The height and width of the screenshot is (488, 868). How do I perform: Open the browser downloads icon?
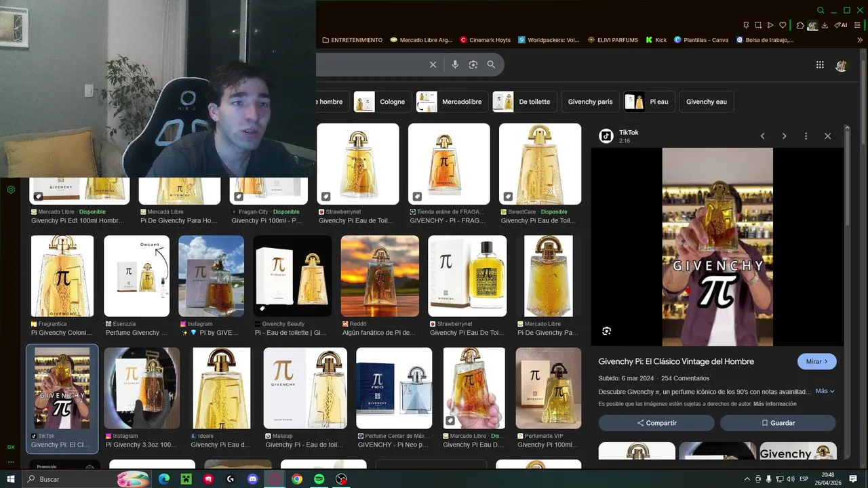point(825,25)
